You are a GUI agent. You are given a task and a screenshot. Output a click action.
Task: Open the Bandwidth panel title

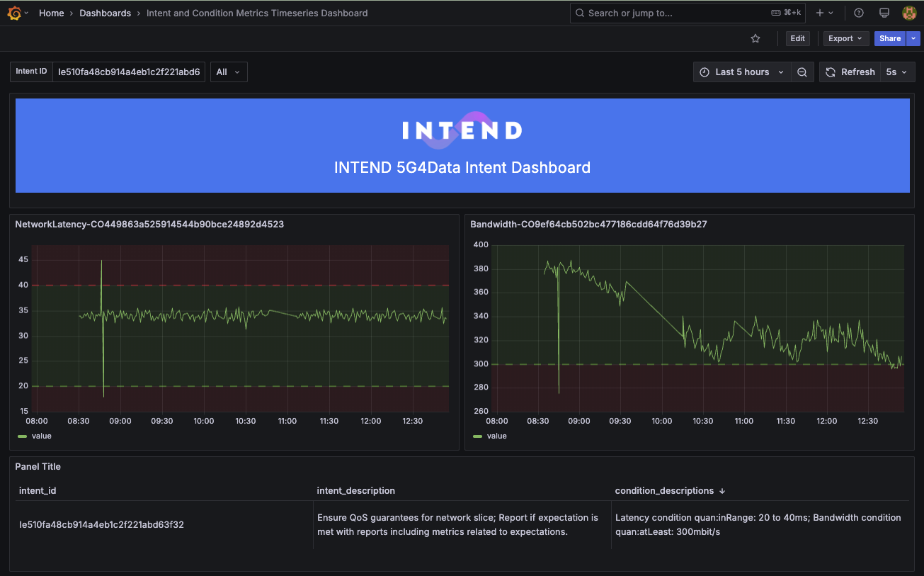coord(588,224)
